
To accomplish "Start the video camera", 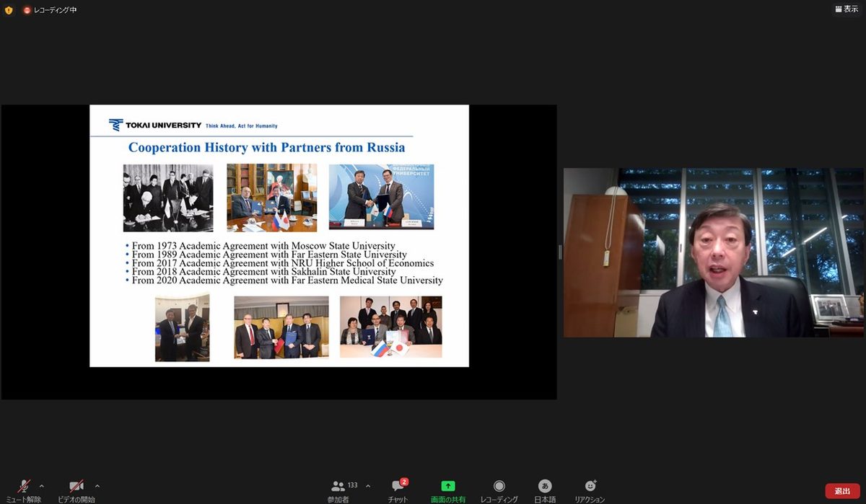I will [x=76, y=490].
